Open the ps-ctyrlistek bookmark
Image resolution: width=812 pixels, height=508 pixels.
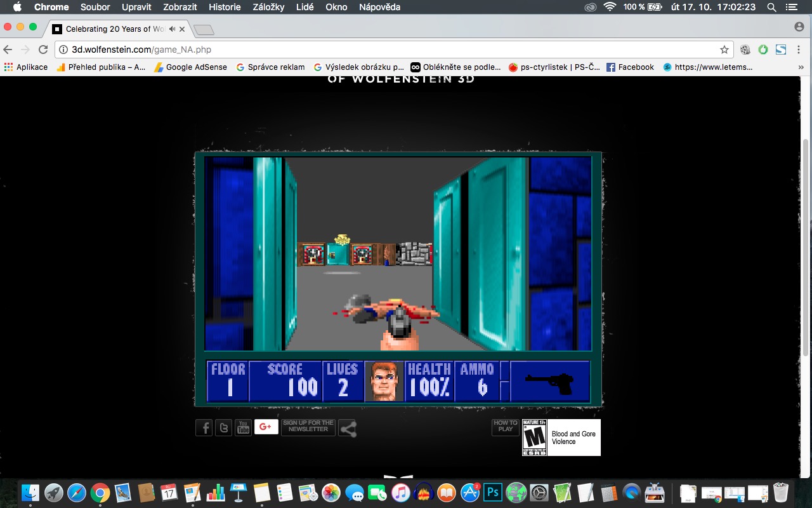(554, 67)
